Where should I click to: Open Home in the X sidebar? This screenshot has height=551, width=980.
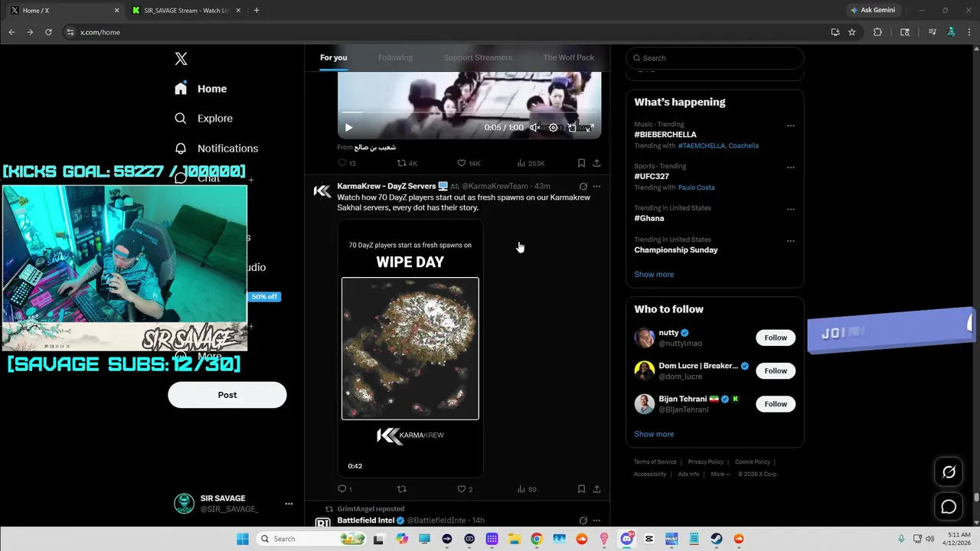pos(201,89)
